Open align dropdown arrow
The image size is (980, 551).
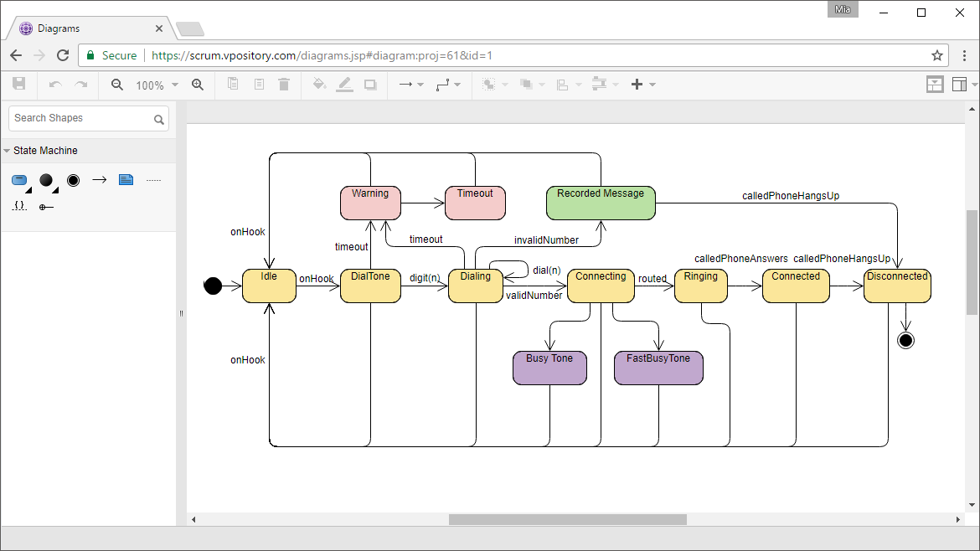click(579, 85)
